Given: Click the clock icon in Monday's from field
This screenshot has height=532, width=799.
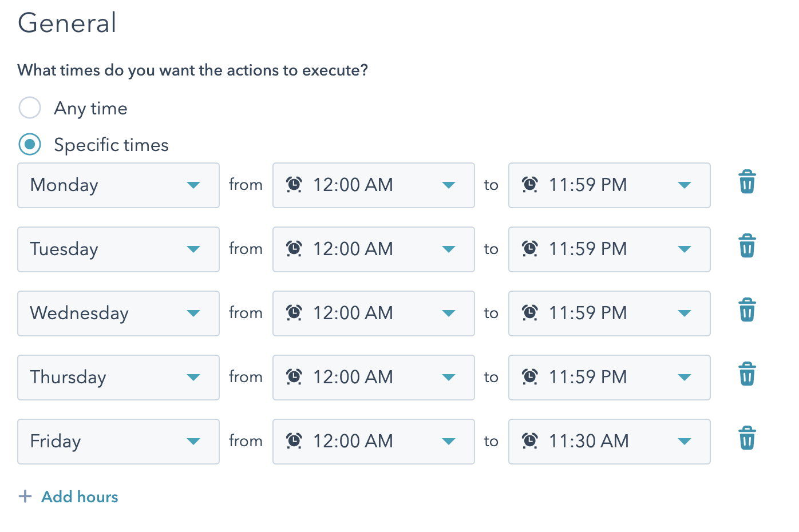Looking at the screenshot, I should pos(294,185).
